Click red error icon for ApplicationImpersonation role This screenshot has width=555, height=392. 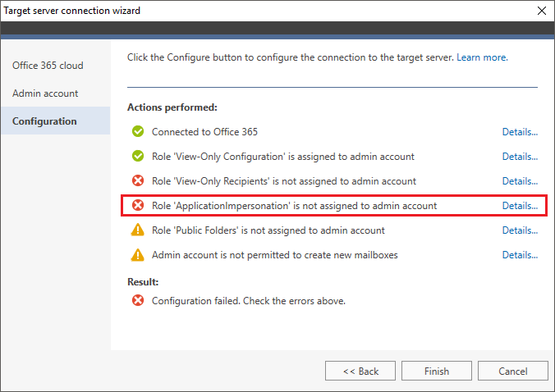tap(138, 205)
